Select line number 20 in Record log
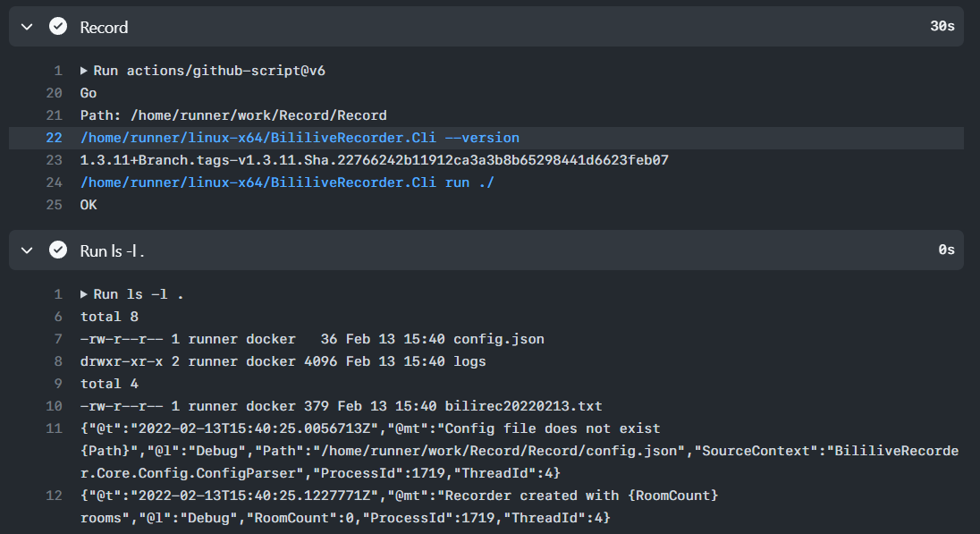Screen dimensions: 980x534 point(55,93)
